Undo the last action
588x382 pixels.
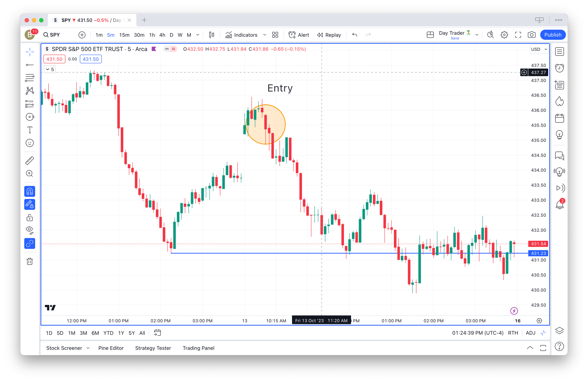[355, 35]
